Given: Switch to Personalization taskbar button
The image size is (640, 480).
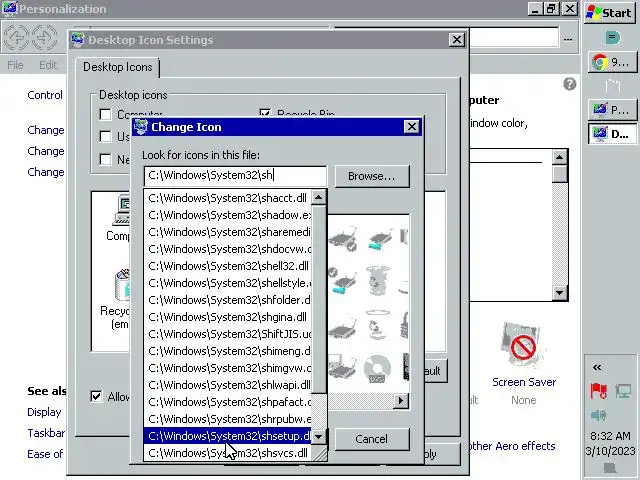Looking at the screenshot, I should click(x=612, y=109).
